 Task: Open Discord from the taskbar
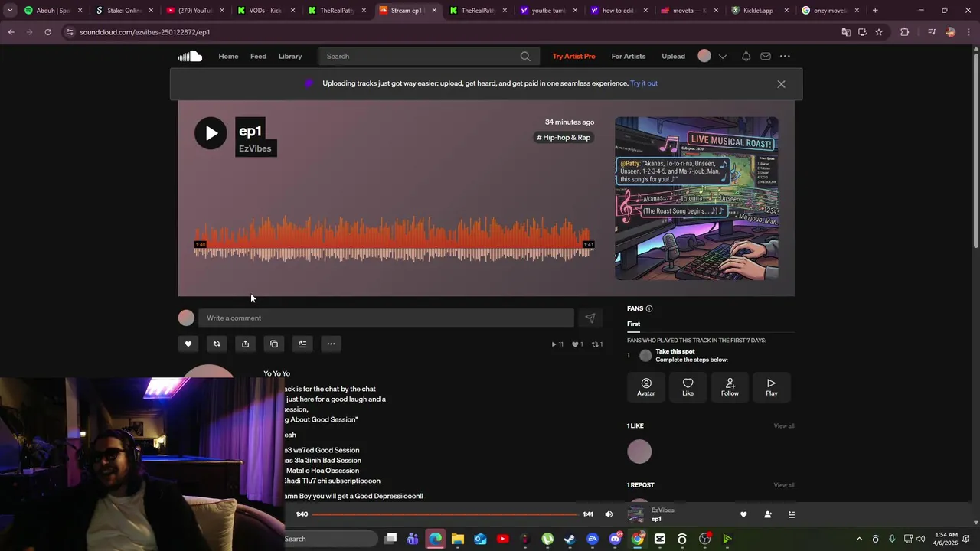coord(615,539)
